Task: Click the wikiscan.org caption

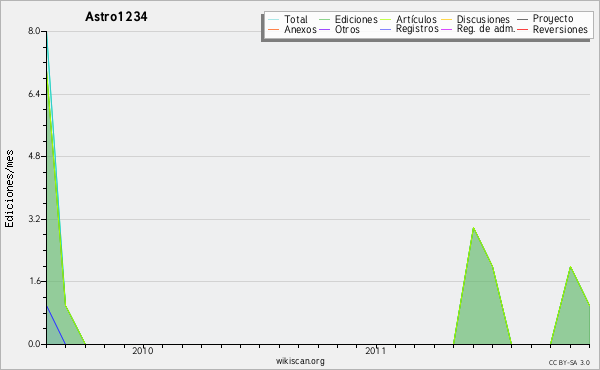Action: [300, 361]
